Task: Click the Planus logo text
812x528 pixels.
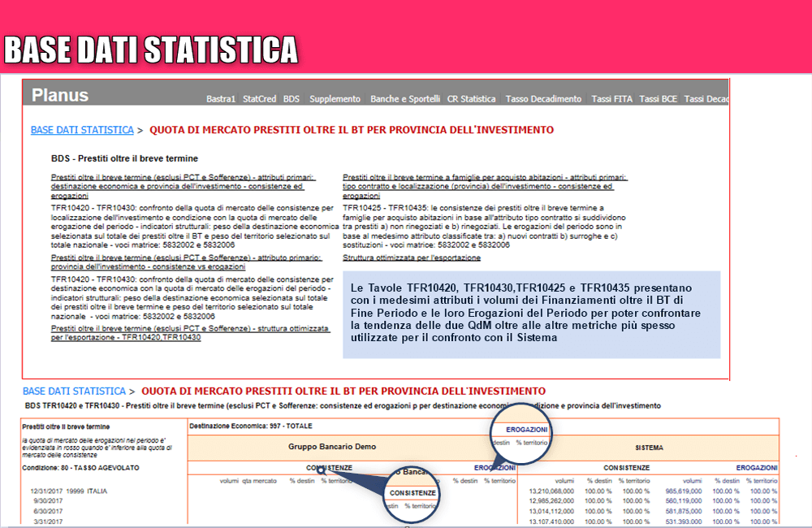Action: click(60, 95)
